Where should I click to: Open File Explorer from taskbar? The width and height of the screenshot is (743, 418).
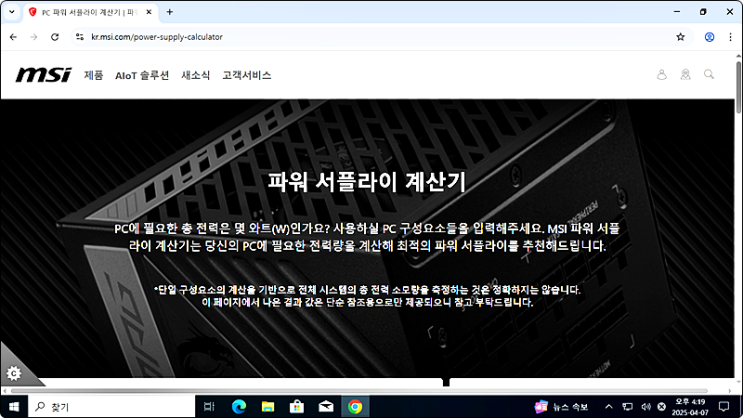(268, 407)
